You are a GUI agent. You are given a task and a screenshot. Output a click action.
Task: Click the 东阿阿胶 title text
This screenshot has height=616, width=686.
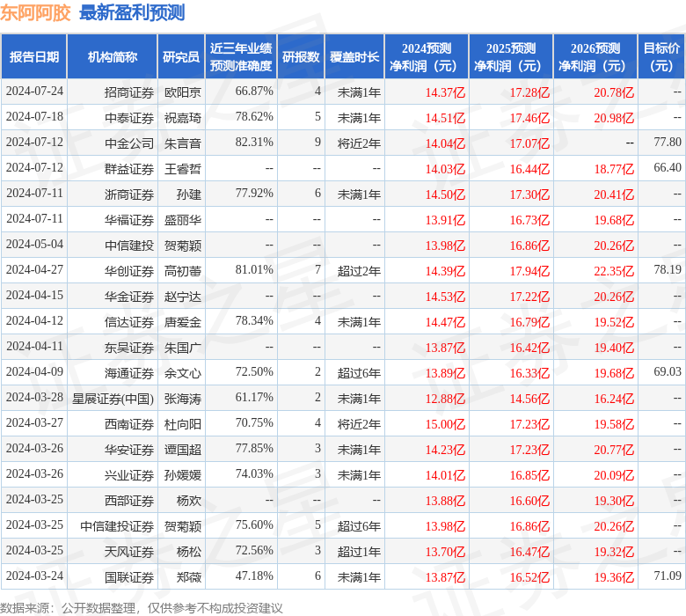tap(35, 12)
